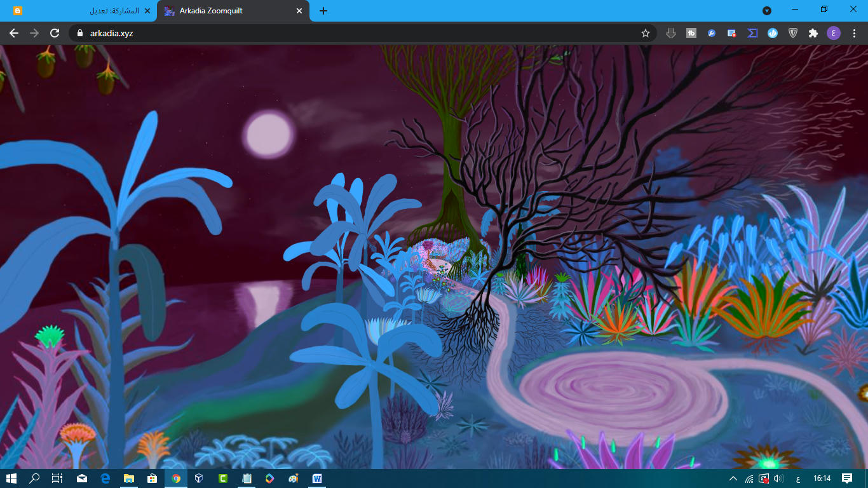The width and height of the screenshot is (868, 488).
Task: Open the light-blue circular leaf extension
Action: (x=773, y=33)
